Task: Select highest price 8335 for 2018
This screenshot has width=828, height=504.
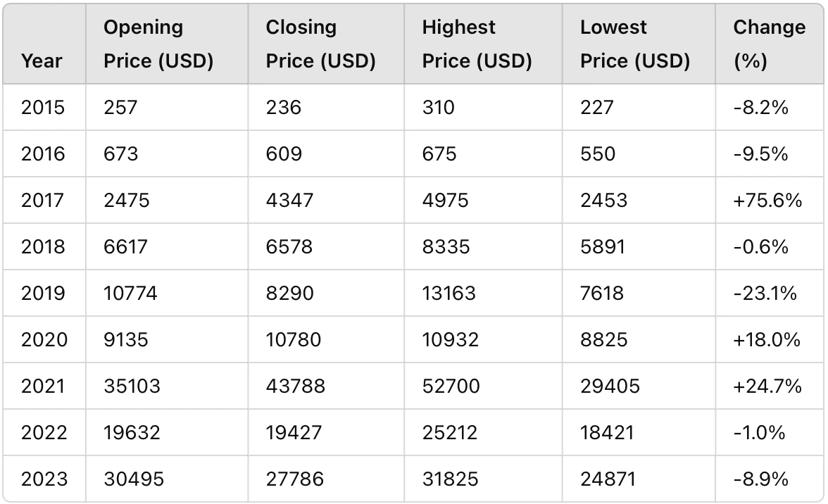Action: point(446,247)
